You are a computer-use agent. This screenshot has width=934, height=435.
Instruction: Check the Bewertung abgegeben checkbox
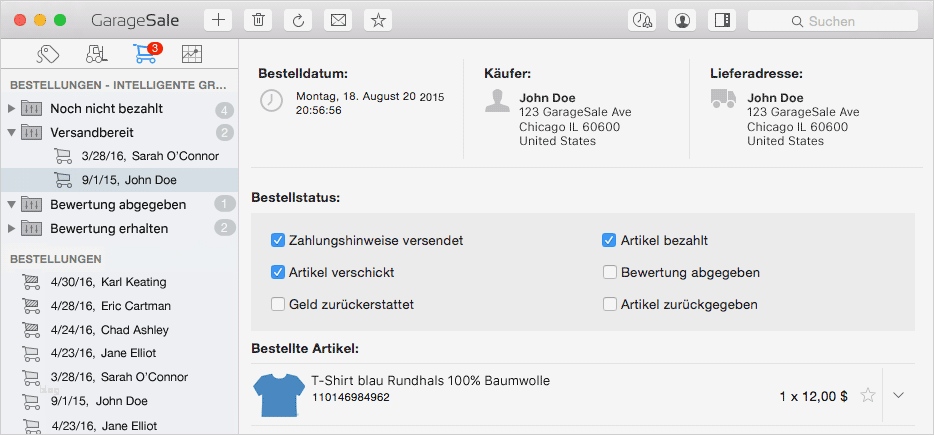609,272
